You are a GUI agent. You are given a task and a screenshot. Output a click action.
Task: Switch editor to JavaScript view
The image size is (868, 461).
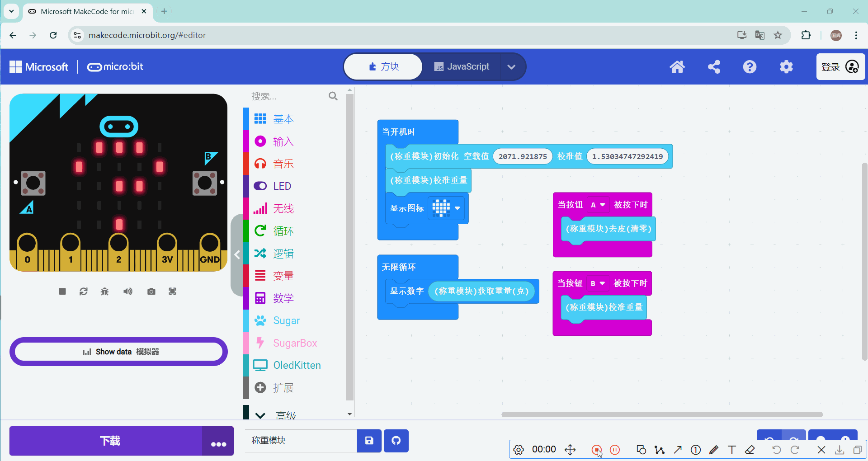[x=462, y=67]
